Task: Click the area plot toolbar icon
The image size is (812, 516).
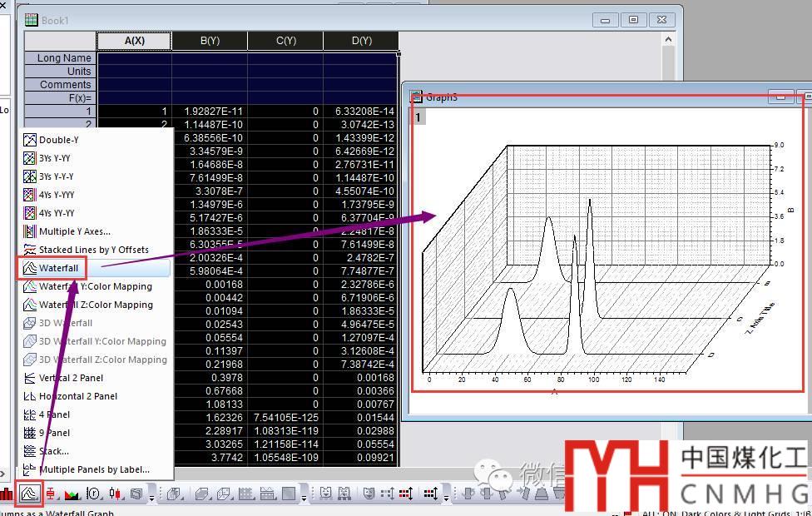Action: click(x=72, y=494)
